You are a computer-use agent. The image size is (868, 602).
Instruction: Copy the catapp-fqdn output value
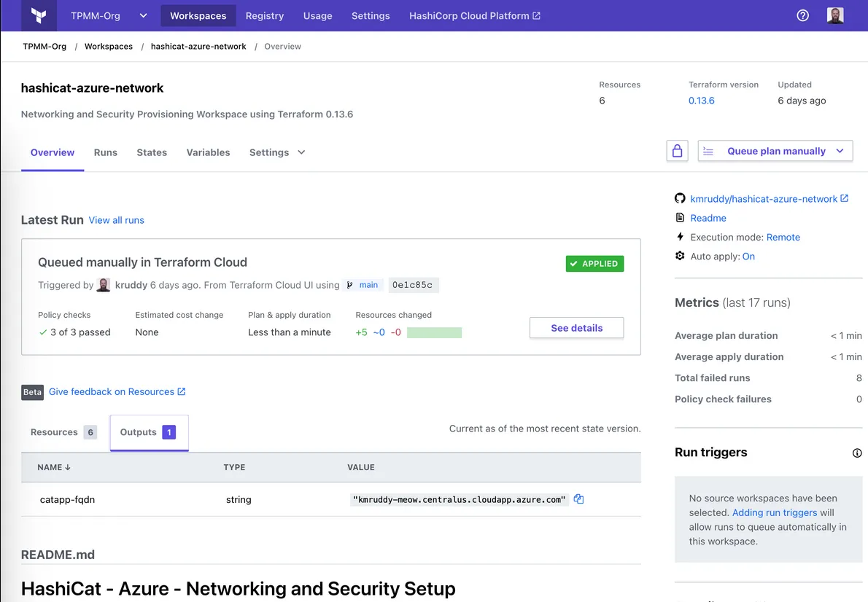point(578,499)
